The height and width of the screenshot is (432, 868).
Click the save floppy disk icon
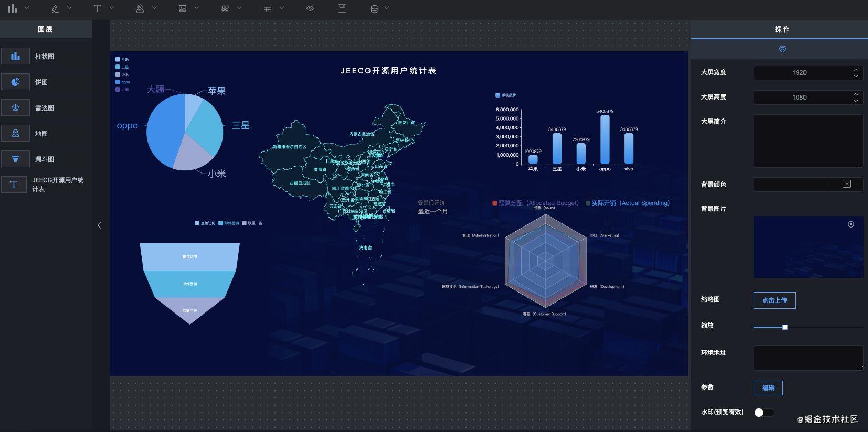[342, 8]
